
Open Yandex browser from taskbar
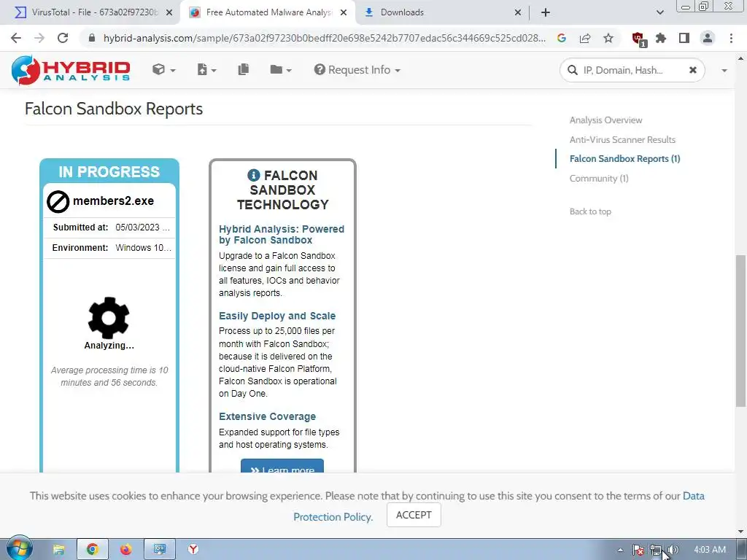(193, 550)
